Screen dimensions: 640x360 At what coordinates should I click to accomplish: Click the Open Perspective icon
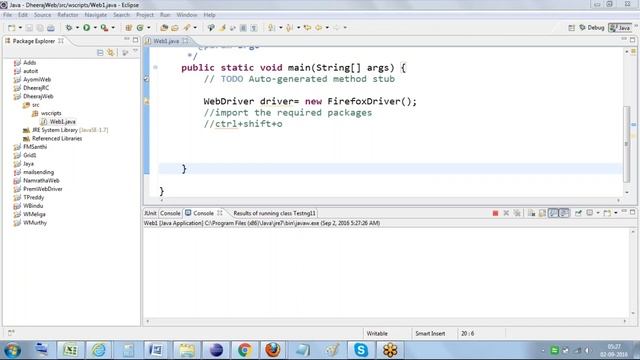pos(571,28)
